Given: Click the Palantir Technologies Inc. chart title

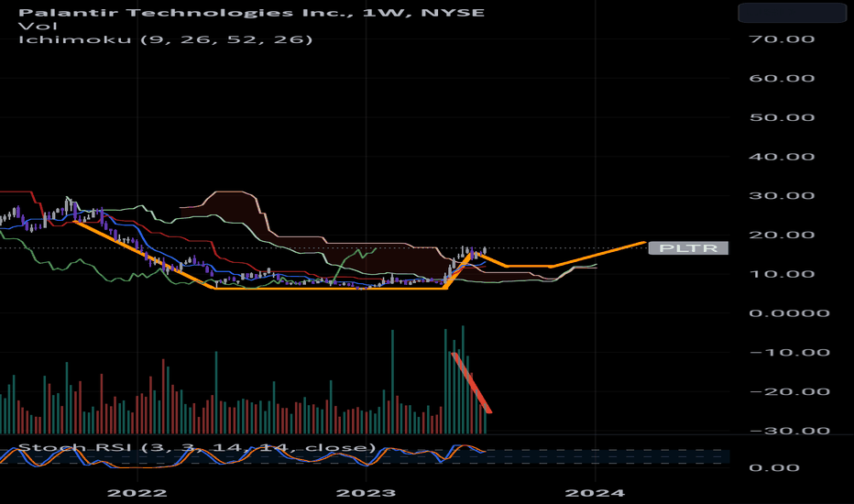Looking at the screenshot, I should 251,13.
